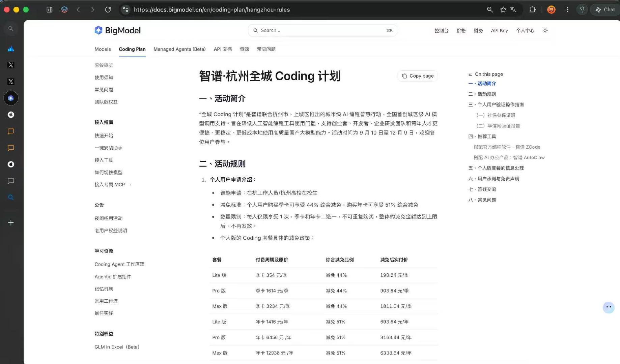The height and width of the screenshot is (364, 620).
Task: Jump to 二、活动规则 in On this page
Action: point(482,94)
